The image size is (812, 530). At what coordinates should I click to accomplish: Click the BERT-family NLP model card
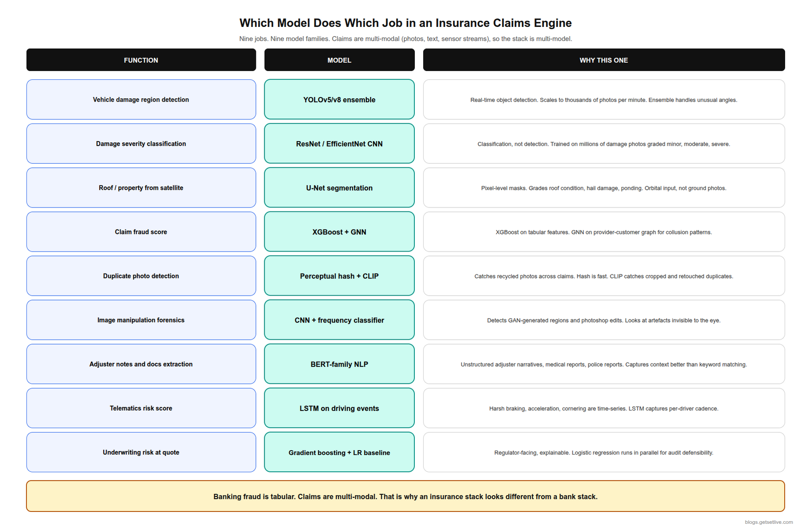tap(339, 365)
